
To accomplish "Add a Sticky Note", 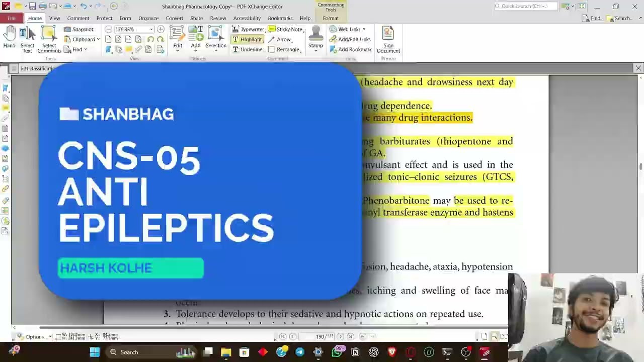I will 286,29.
